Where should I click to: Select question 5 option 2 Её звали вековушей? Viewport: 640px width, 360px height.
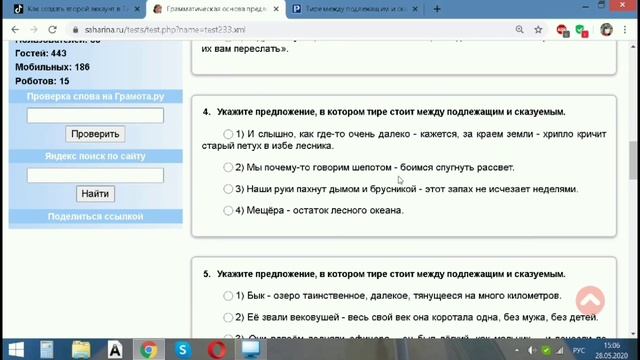pos(228,317)
